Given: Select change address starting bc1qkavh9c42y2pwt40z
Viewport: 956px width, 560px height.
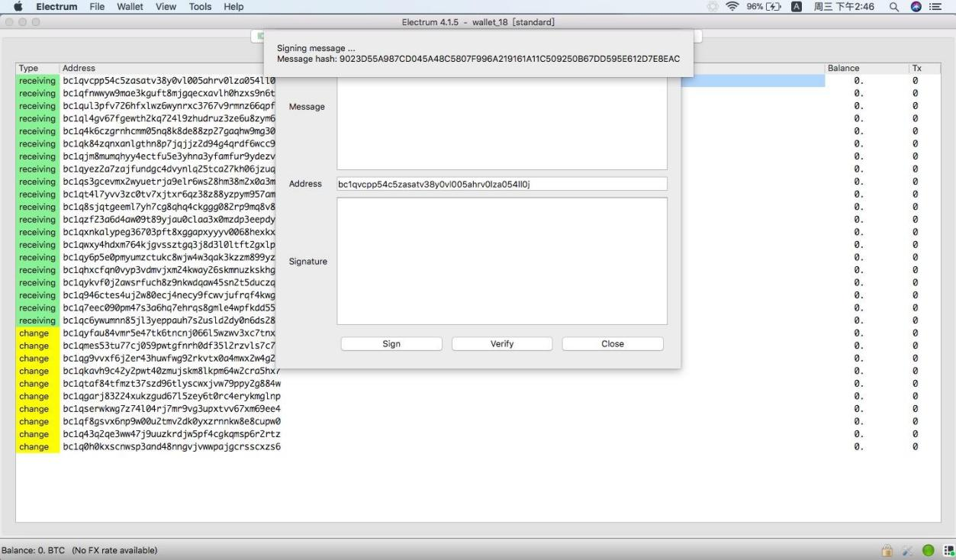Looking at the screenshot, I should click(172, 371).
